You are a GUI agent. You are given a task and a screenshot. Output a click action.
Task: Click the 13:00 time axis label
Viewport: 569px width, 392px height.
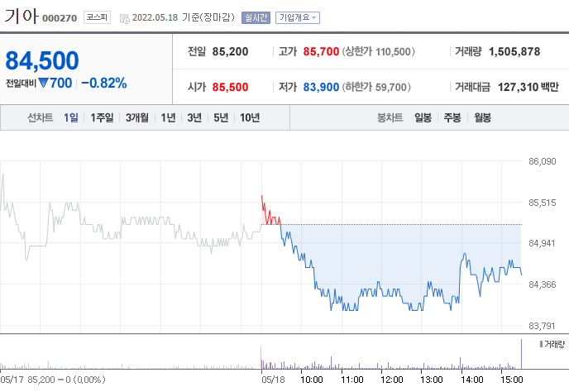point(432,380)
